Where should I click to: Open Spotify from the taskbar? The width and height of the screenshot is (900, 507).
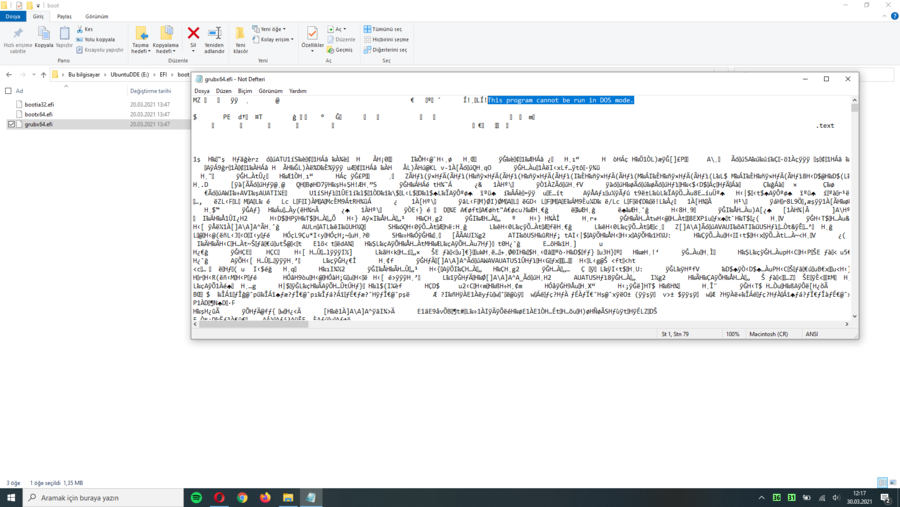coord(196,498)
